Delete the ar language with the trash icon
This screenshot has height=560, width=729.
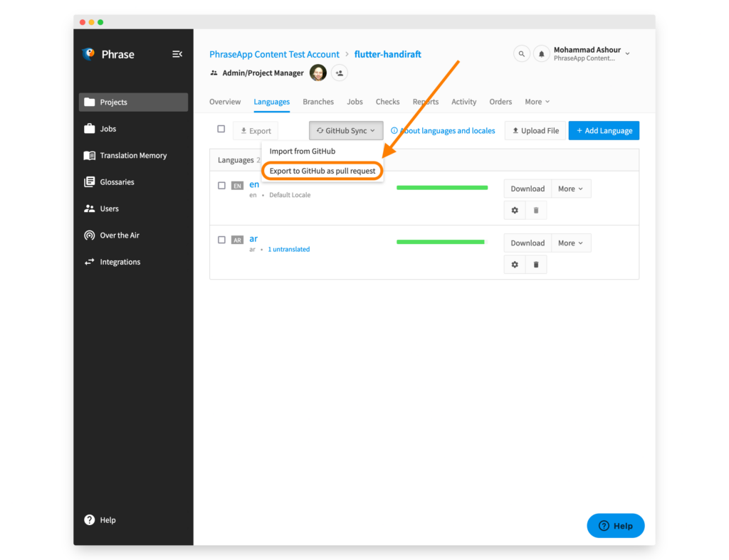[536, 264]
